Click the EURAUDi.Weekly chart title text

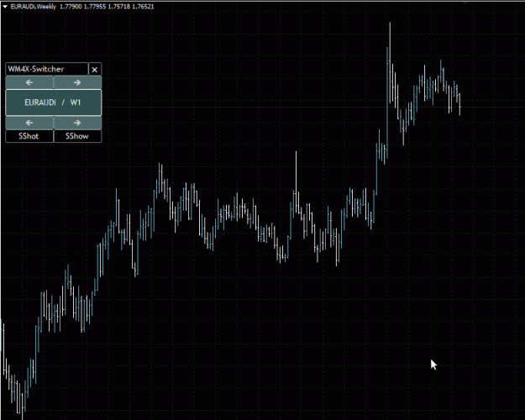[33, 7]
